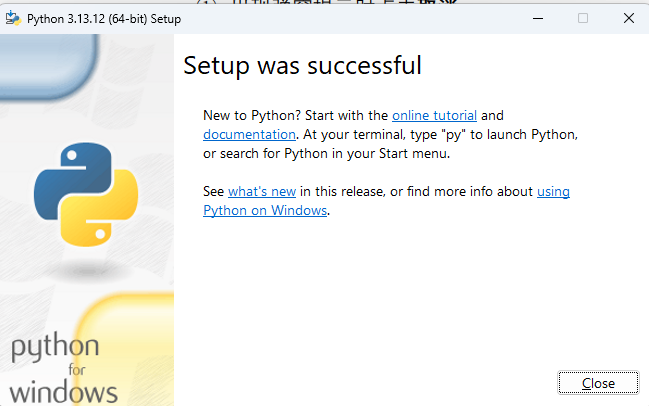Minimize the Python Setup window

[x=538, y=18]
